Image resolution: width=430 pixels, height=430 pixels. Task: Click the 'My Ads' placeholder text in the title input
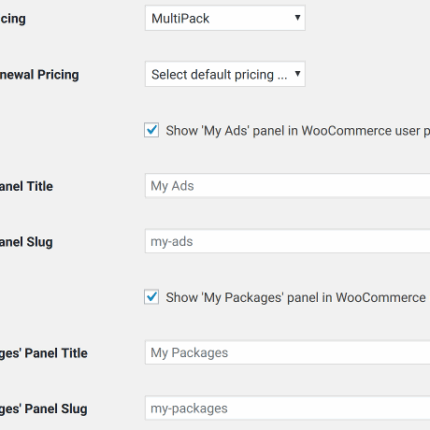pos(172,186)
